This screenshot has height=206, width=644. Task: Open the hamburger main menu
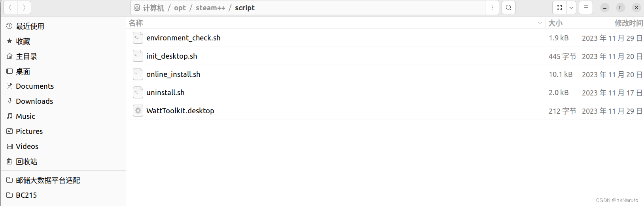[x=586, y=8]
